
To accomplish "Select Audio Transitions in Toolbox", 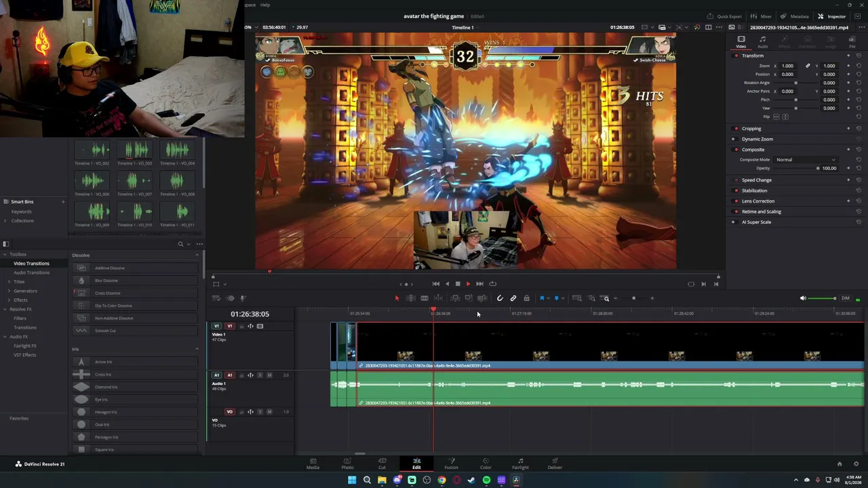I will click(31, 272).
